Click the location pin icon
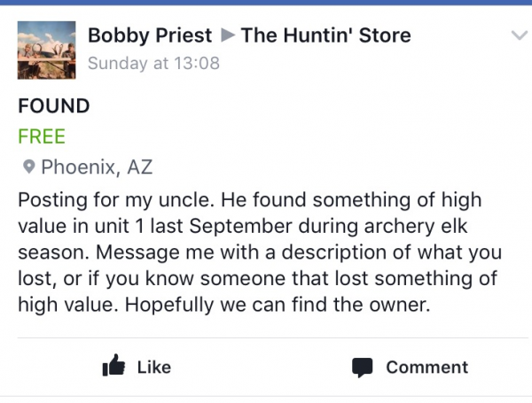The width and height of the screenshot is (532, 403). pos(28,167)
